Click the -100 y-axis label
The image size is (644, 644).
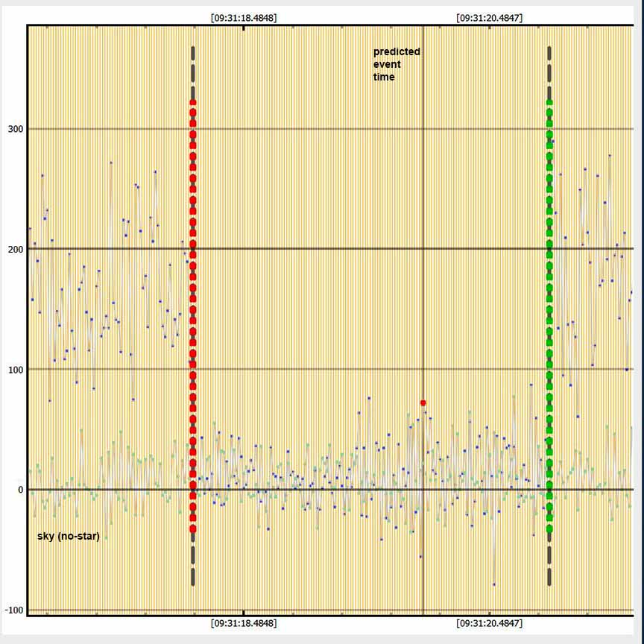(14, 610)
